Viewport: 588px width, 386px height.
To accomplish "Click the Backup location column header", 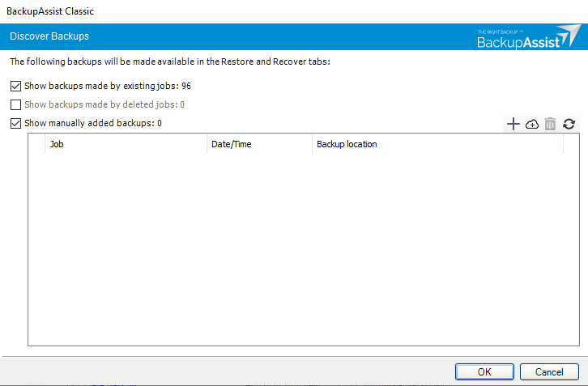I will (x=437, y=144).
